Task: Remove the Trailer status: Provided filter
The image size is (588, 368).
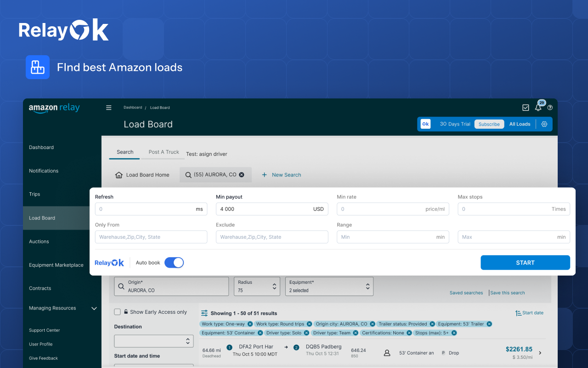Action: (x=432, y=324)
